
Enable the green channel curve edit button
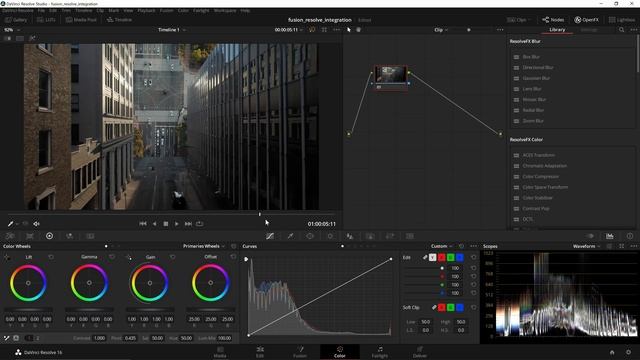coord(450,258)
